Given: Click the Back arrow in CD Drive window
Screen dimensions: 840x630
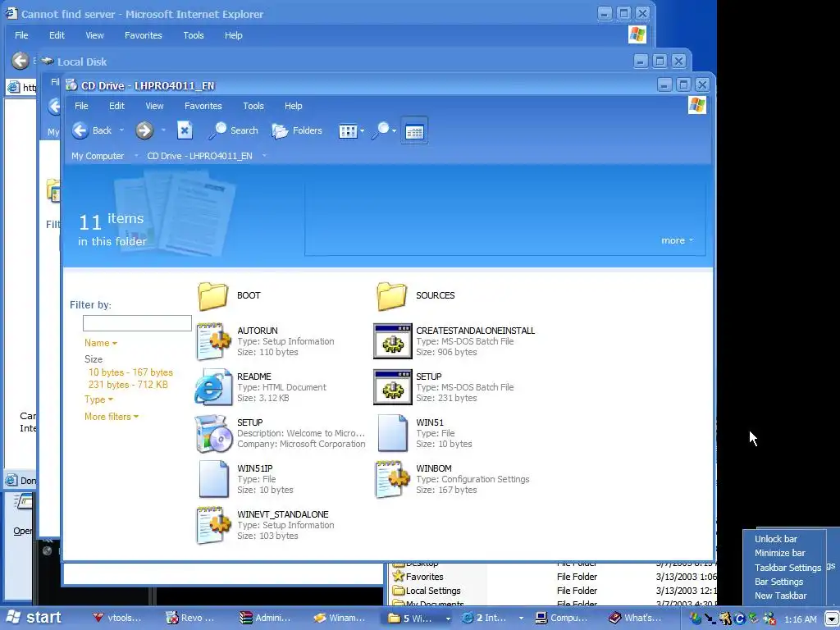Looking at the screenshot, I should (x=80, y=130).
